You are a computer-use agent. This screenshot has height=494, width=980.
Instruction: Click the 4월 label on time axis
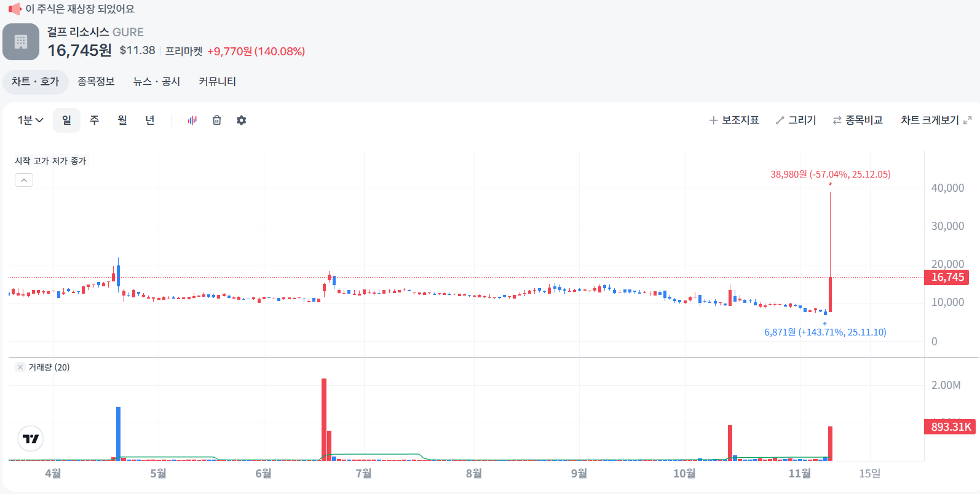point(53,473)
